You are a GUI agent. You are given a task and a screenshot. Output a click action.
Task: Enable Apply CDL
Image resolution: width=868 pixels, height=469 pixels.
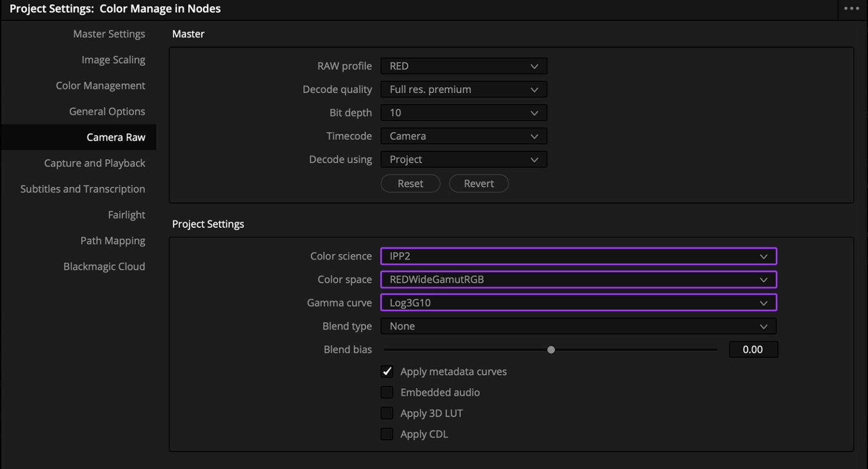(387, 433)
